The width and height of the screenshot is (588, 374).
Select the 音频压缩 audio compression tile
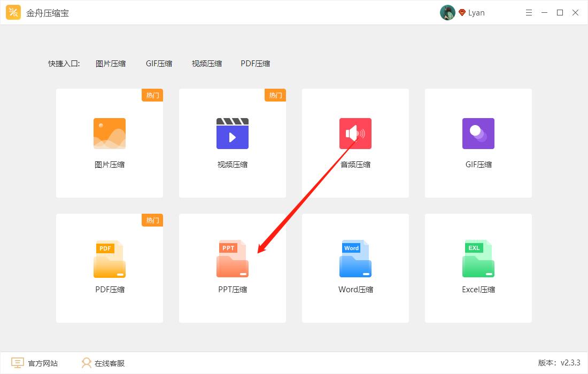click(x=355, y=143)
